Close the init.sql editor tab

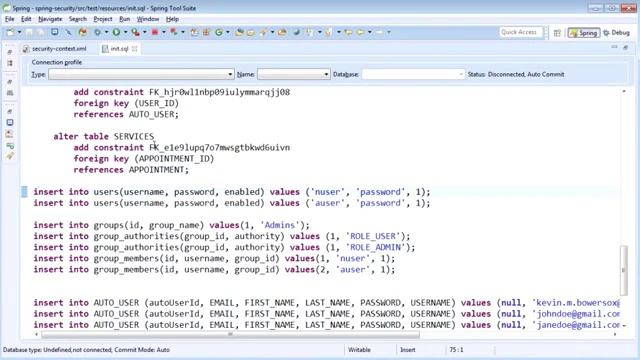pyautogui.click(x=135, y=49)
